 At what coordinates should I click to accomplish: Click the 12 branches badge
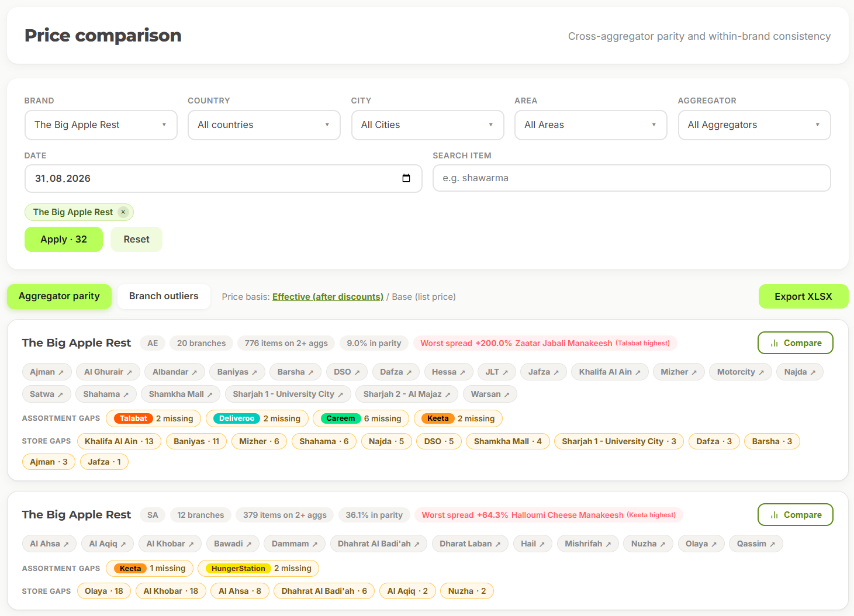(x=200, y=515)
